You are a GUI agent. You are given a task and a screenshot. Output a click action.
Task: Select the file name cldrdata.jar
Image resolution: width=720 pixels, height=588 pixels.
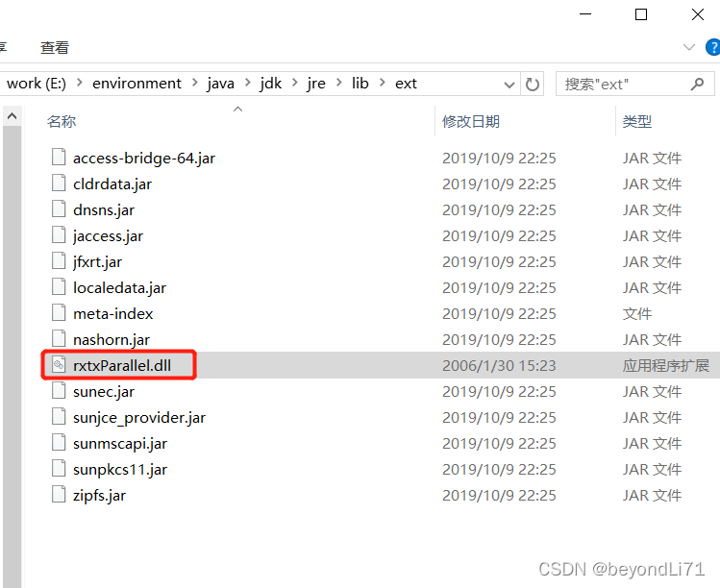tap(112, 184)
